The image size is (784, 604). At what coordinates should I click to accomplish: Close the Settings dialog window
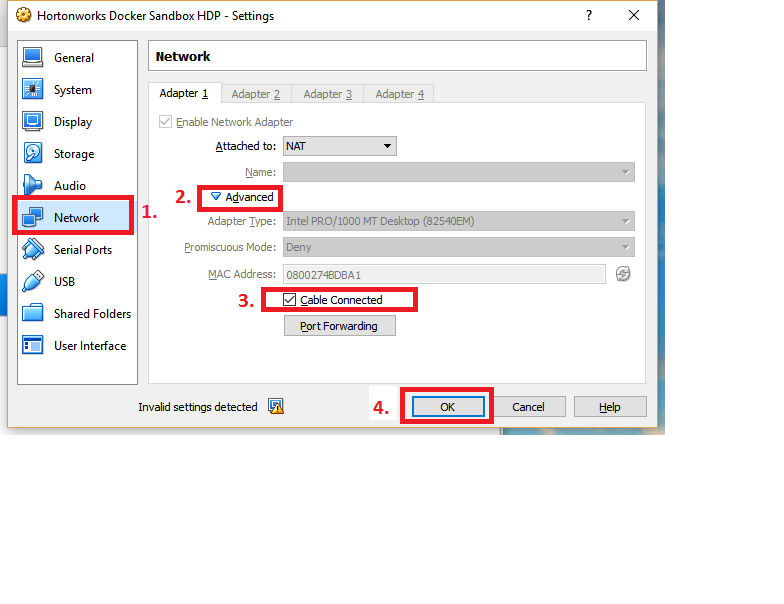pyautogui.click(x=634, y=16)
